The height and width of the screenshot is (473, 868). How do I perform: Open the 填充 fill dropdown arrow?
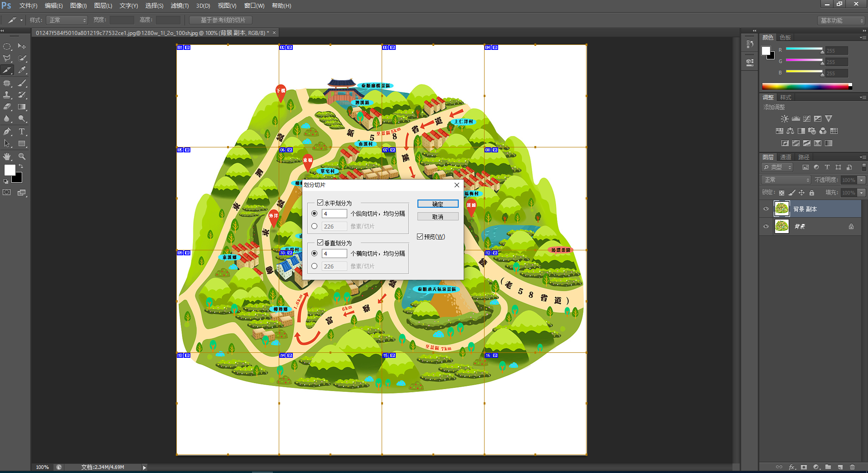(862, 193)
